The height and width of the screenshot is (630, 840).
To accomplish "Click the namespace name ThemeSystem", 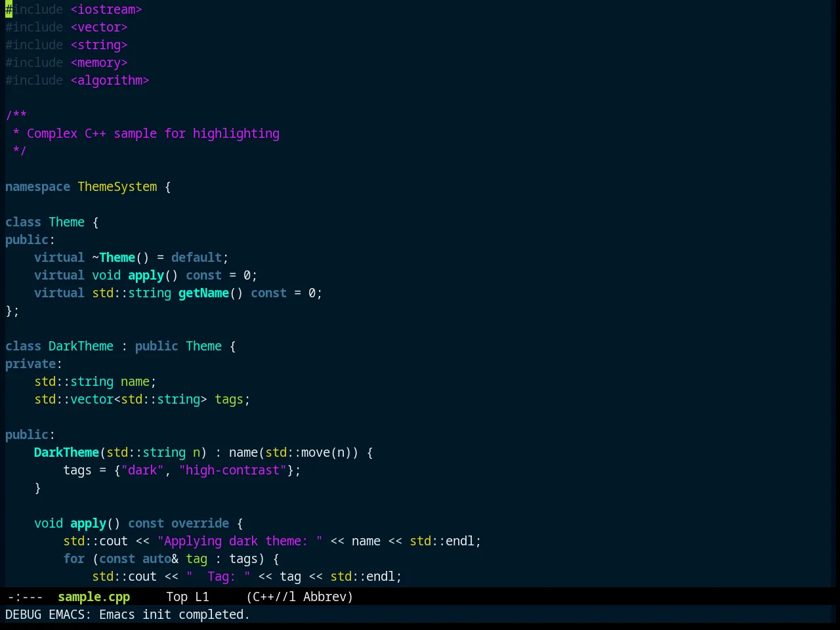I will click(x=117, y=186).
